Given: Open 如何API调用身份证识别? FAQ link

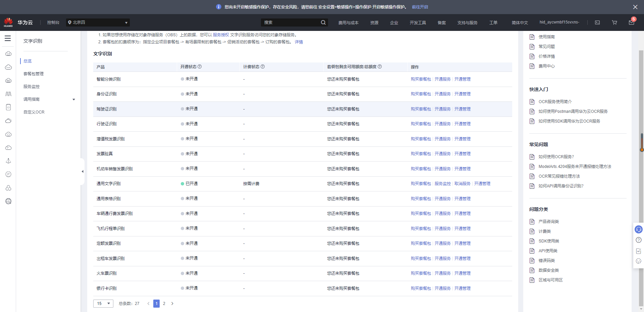Looking at the screenshot, I should (x=561, y=186).
